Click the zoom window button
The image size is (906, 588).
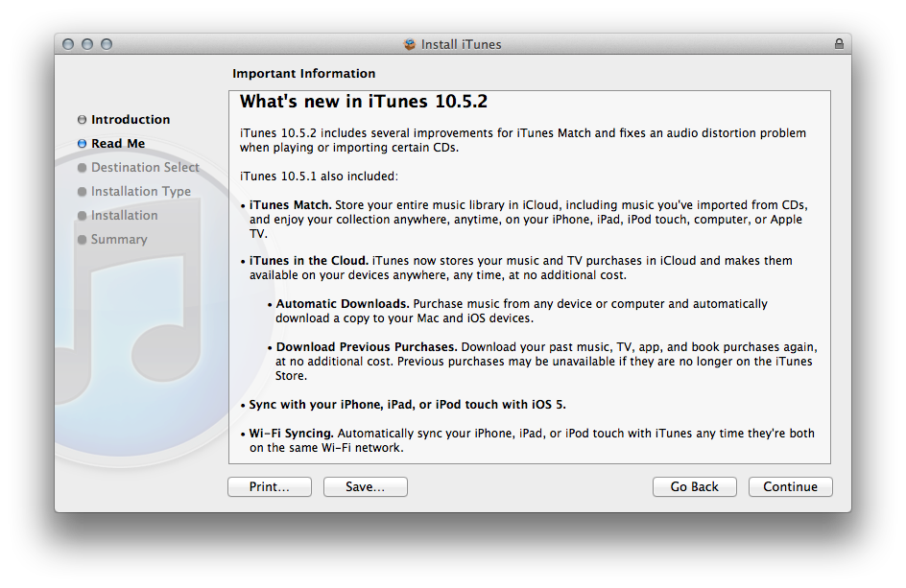(x=107, y=44)
